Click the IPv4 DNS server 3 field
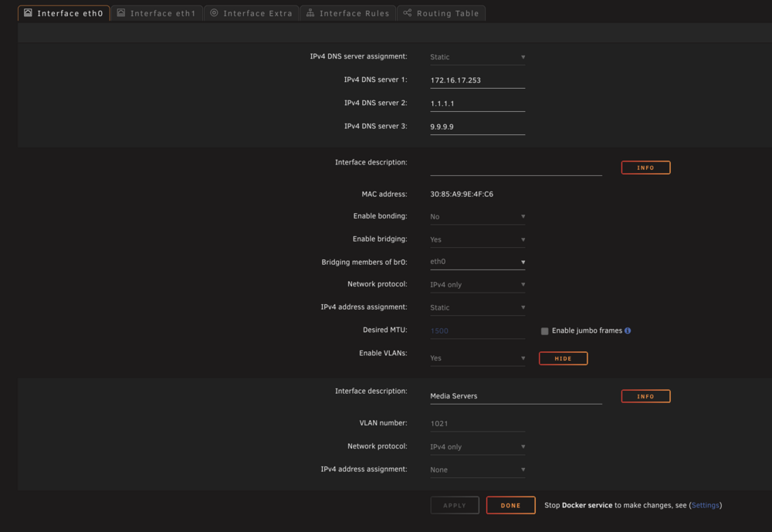This screenshot has height=532, width=772. (x=478, y=127)
